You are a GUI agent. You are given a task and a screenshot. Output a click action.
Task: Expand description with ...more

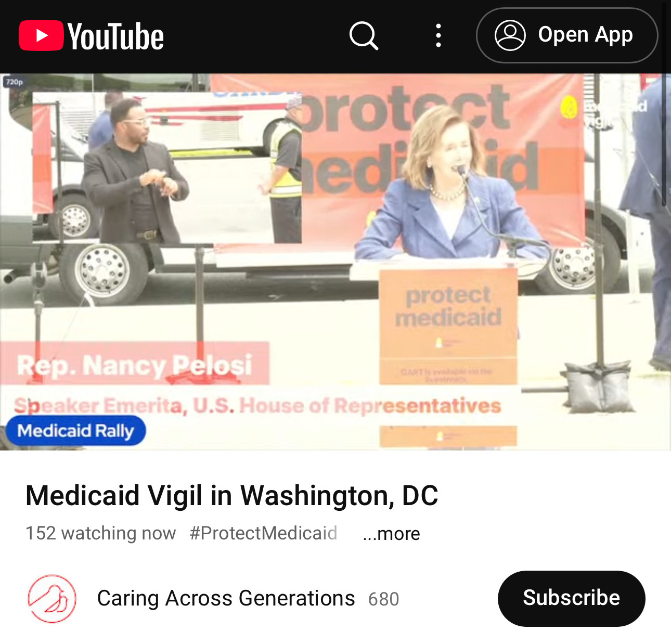pyautogui.click(x=391, y=534)
